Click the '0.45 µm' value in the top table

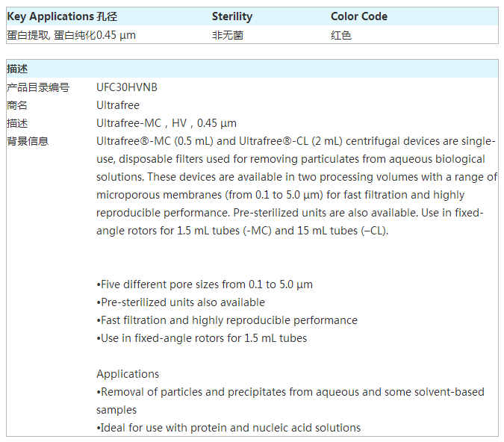(x=116, y=35)
